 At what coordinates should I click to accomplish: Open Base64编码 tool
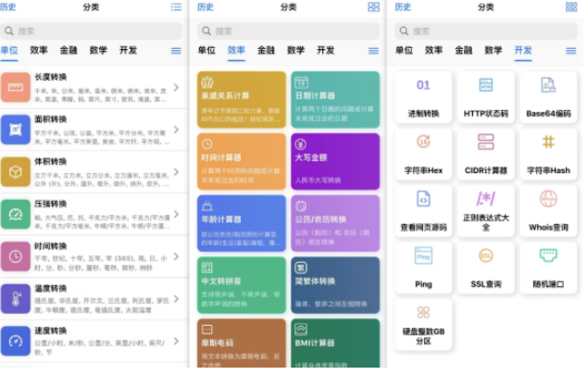(548, 97)
